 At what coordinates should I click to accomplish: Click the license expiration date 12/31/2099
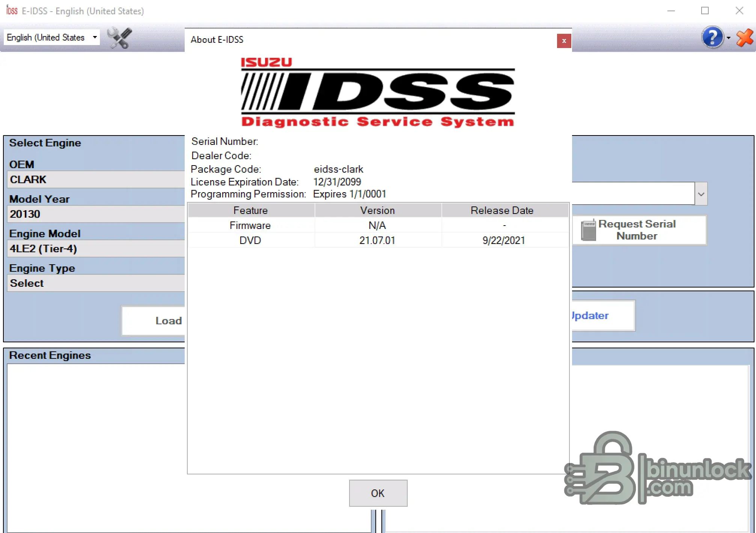(x=337, y=182)
